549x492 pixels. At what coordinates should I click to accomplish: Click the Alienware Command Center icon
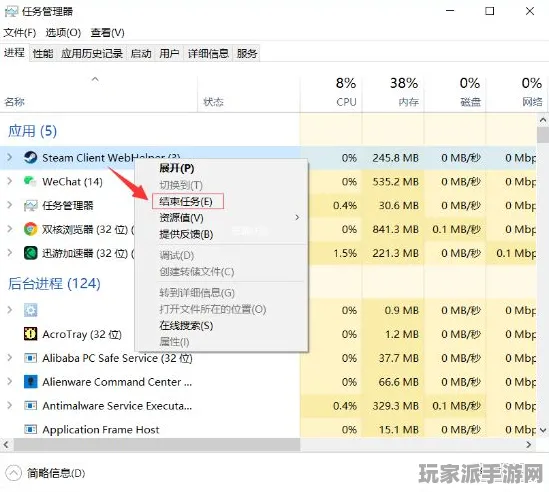tap(30, 382)
